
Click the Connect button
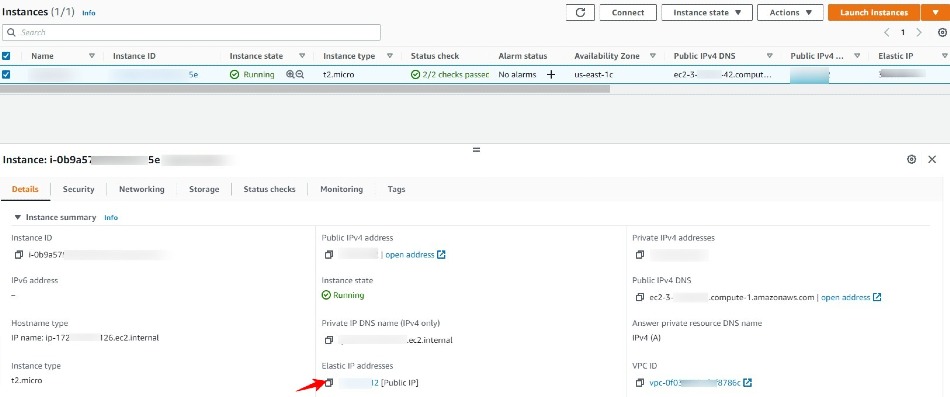click(x=628, y=13)
